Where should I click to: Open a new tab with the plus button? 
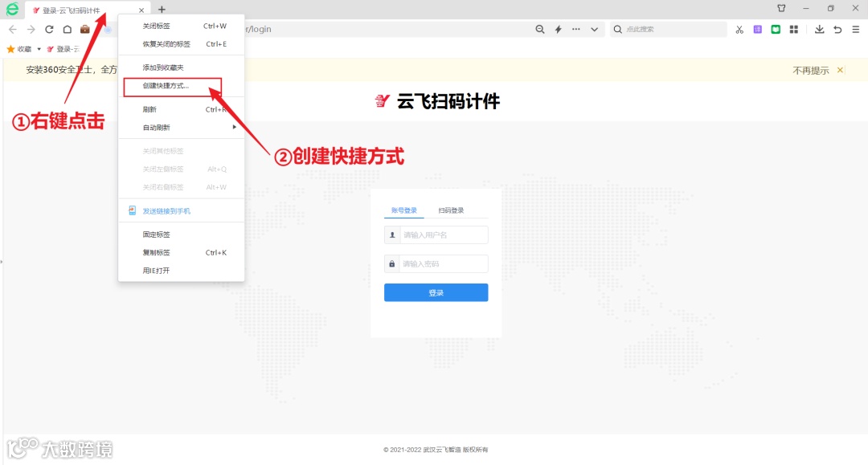pos(162,10)
